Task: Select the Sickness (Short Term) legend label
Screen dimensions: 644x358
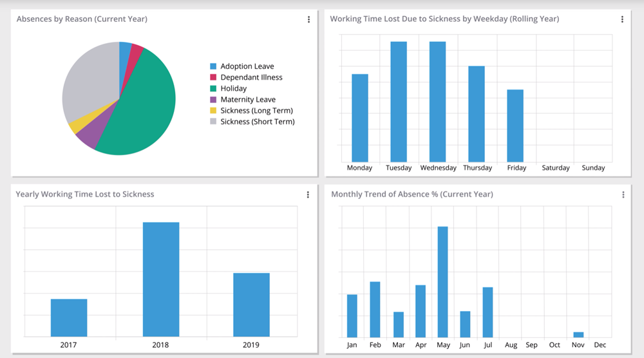Action: click(258, 122)
